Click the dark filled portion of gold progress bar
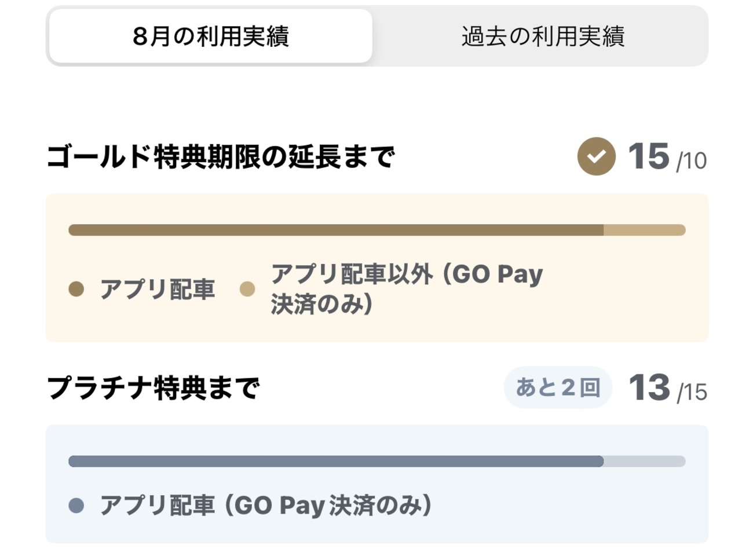The height and width of the screenshot is (560, 753). (x=336, y=230)
